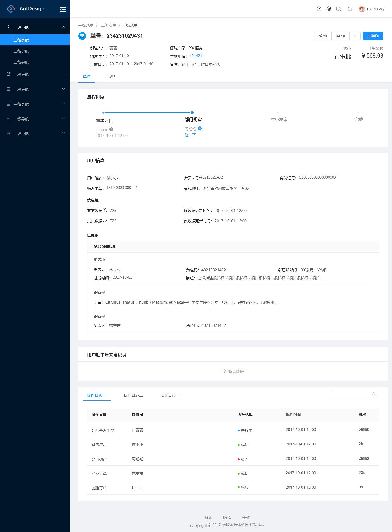Image resolution: width=392 pixels, height=532 pixels.
Task: Expand the 一级导航 with check-circle icon
Action: tap(63, 118)
